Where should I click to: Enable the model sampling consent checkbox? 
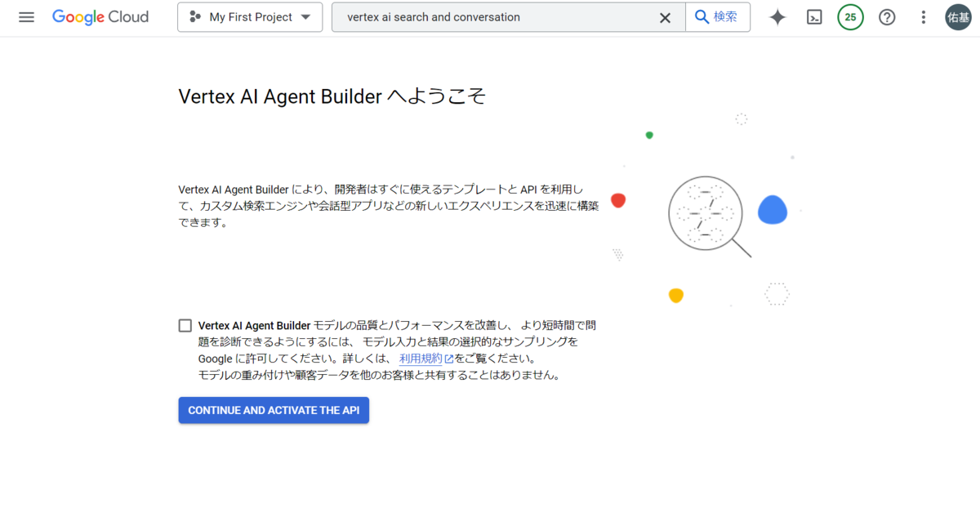pyautogui.click(x=185, y=326)
